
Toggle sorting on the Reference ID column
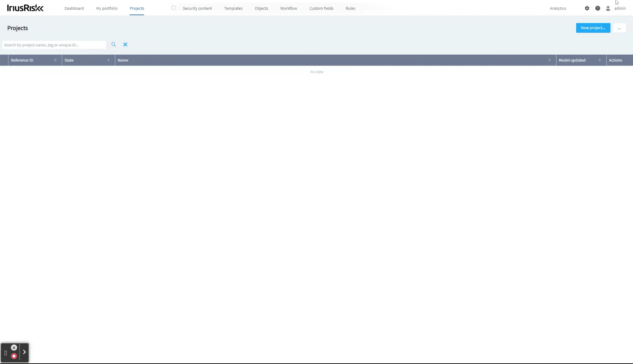click(56, 60)
